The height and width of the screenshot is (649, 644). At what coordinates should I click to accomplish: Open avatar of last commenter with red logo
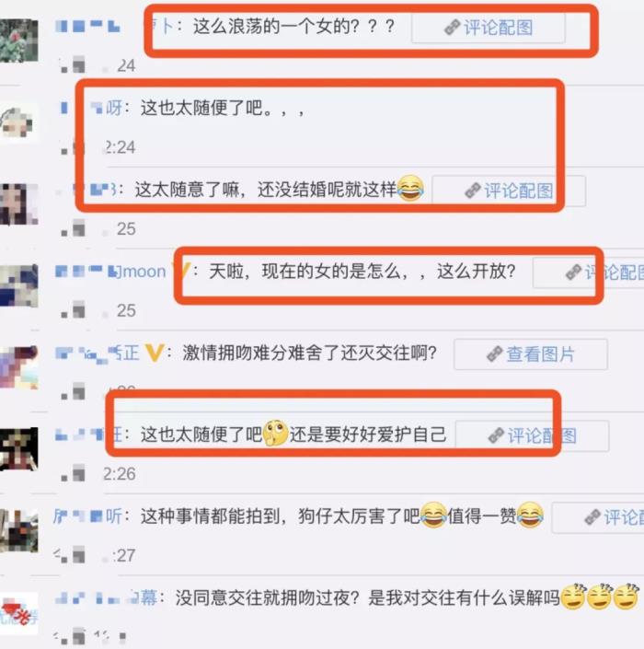coord(19,613)
